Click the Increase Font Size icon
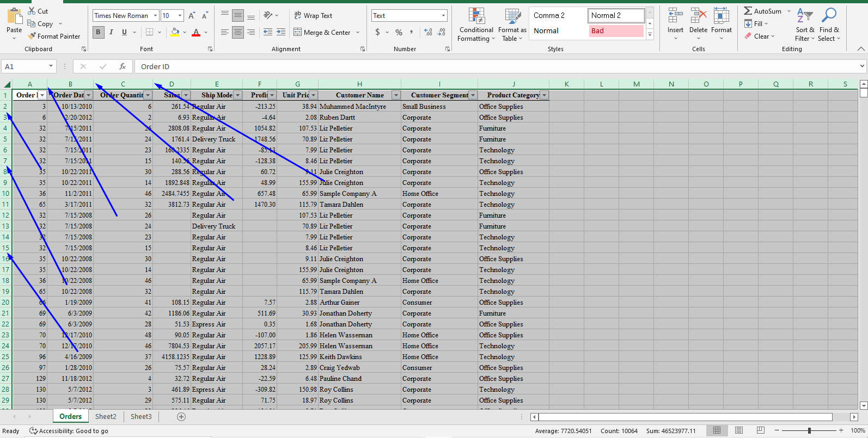 [x=192, y=16]
